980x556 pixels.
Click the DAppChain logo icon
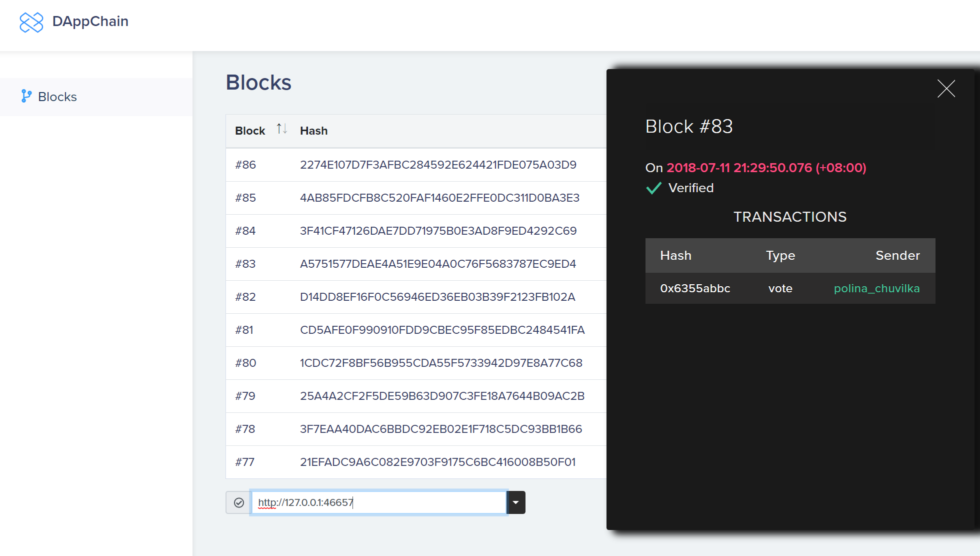tap(31, 22)
